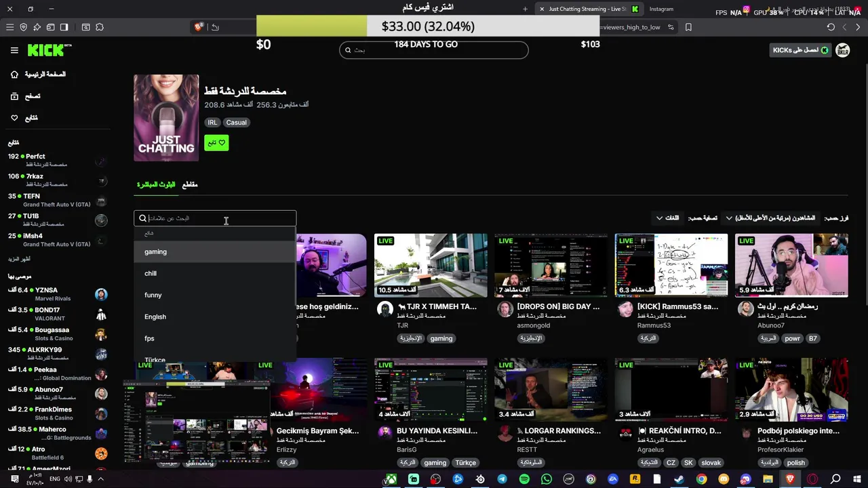Screen dimensions: 868x488
Task: Expand the languages filter dropdown
Action: click(667, 218)
